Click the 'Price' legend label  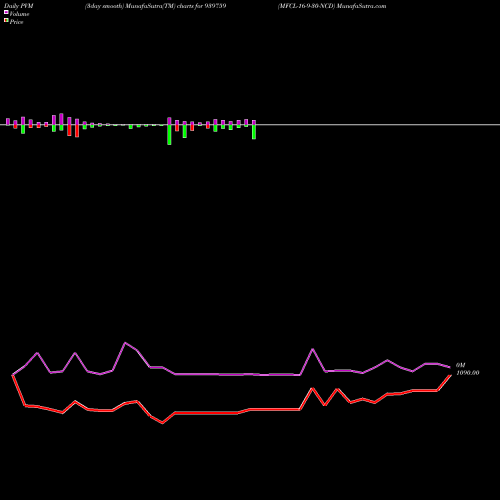(x=16, y=22)
